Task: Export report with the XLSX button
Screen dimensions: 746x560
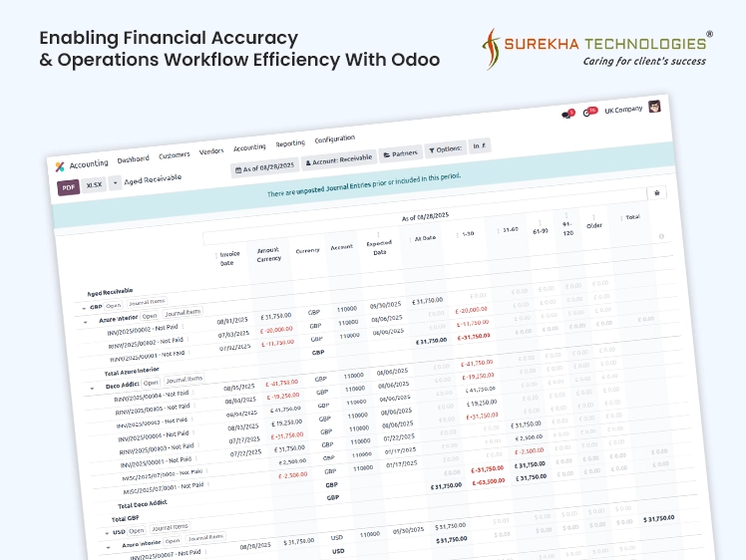Action: tap(94, 184)
